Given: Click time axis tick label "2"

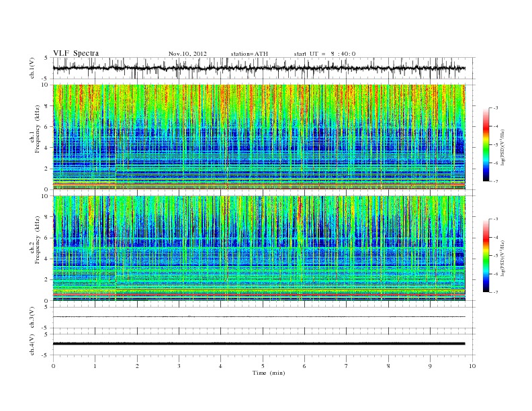Looking at the screenshot, I should tap(137, 366).
